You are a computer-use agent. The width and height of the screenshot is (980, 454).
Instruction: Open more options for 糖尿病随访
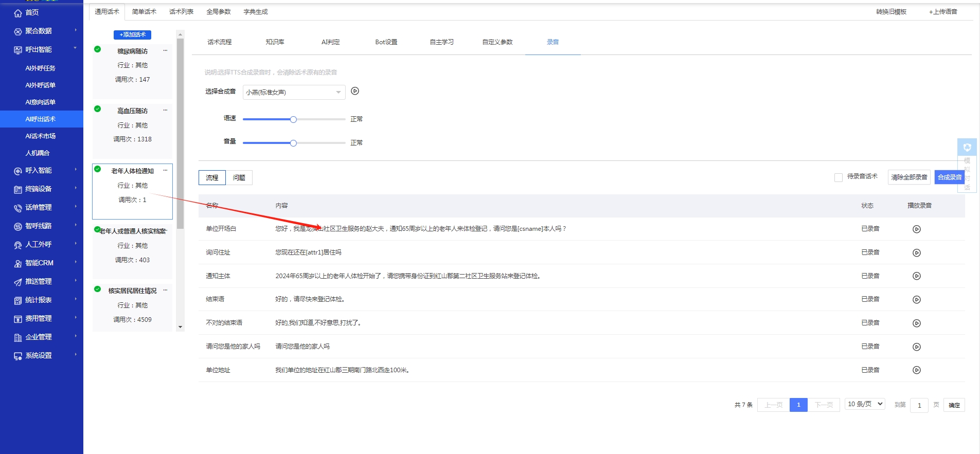[165, 51]
